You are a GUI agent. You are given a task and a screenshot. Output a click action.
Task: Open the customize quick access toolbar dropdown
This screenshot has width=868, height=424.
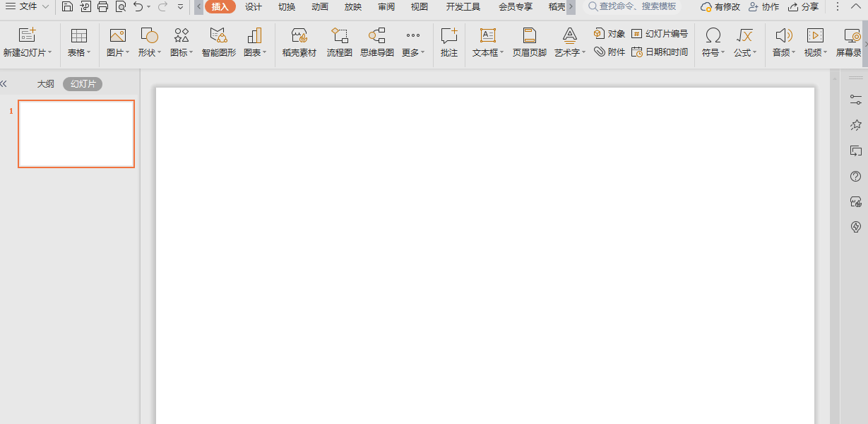pyautogui.click(x=181, y=7)
